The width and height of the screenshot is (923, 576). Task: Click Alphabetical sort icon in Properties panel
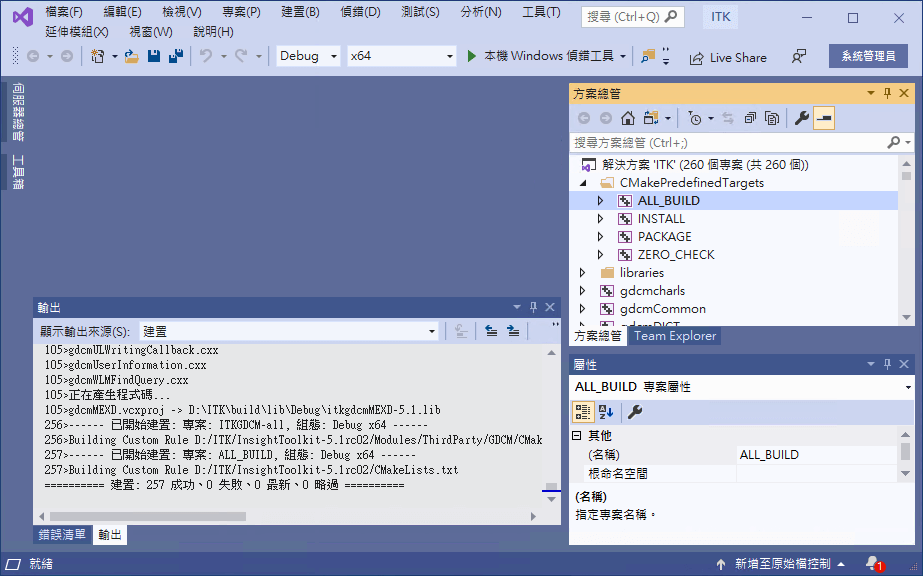(x=606, y=412)
